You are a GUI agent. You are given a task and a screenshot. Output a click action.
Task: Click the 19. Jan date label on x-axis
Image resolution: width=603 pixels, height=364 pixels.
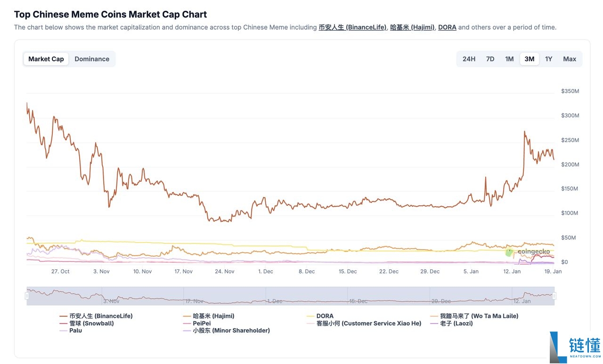point(553,271)
